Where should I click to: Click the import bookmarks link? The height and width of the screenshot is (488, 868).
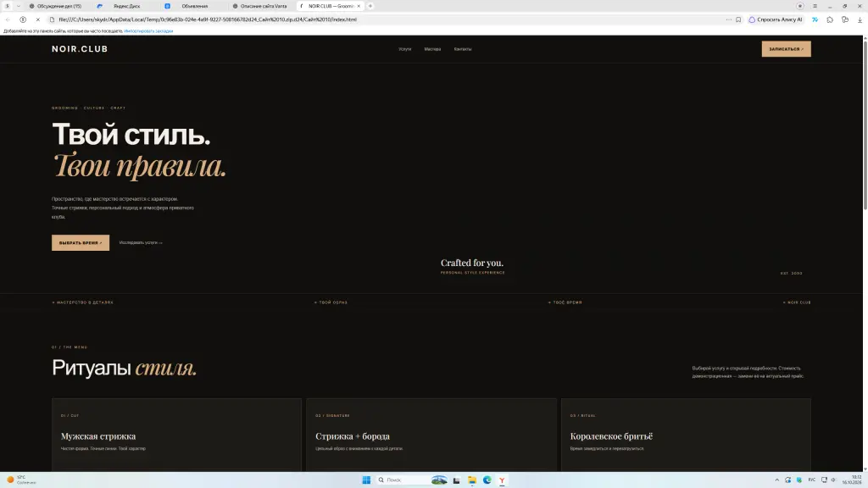pyautogui.click(x=148, y=31)
